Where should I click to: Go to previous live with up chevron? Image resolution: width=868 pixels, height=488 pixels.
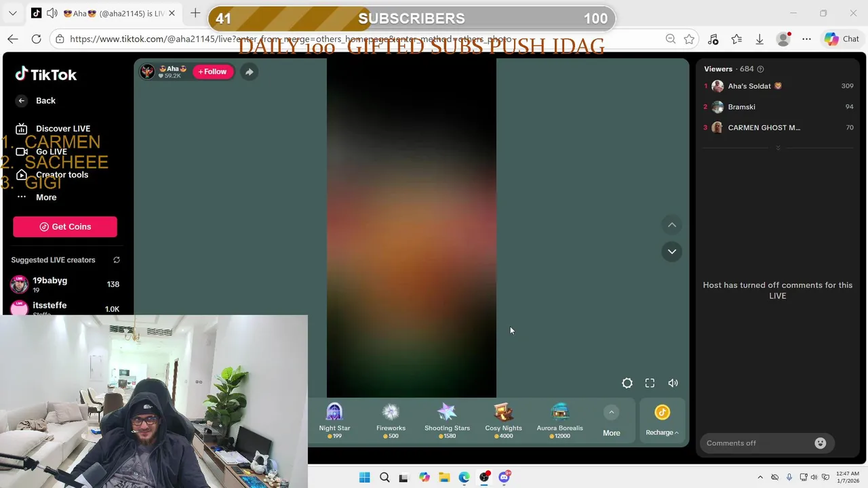[672, 225]
